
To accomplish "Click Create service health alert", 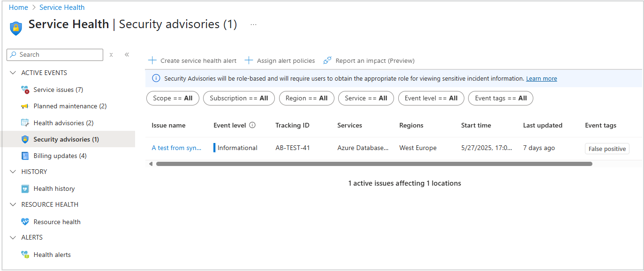I will tap(192, 60).
